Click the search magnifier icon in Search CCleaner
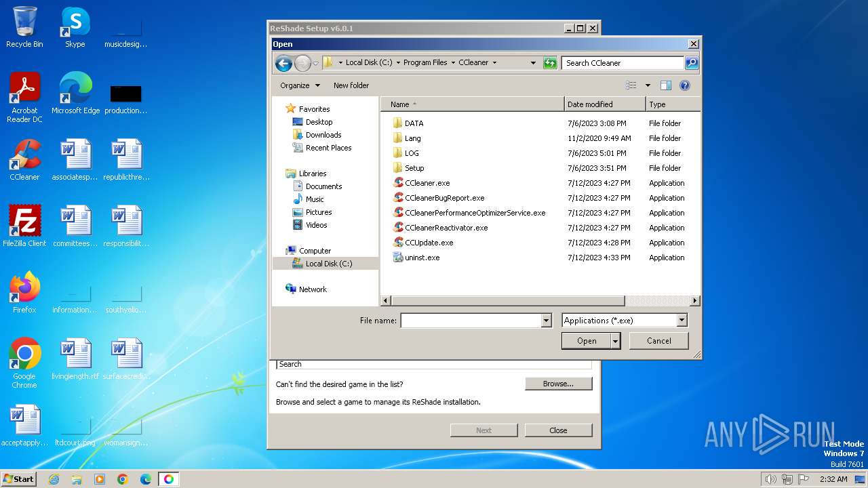Viewport: 868px width, 488px height. [x=691, y=63]
